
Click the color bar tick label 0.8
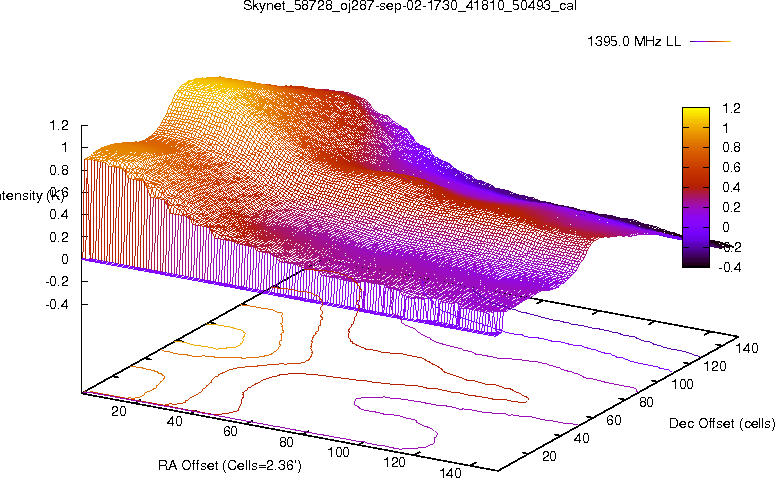(732, 147)
